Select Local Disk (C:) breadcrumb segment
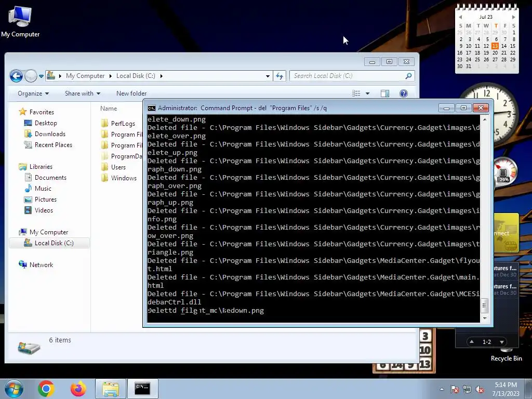The image size is (532, 399). pos(136,76)
